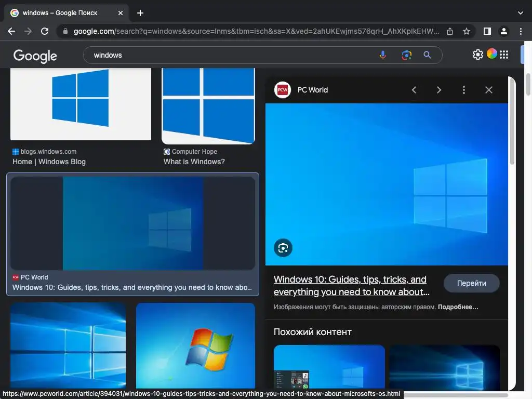532x399 pixels.
Task: Click the browser forward arrow
Action: pos(28,31)
